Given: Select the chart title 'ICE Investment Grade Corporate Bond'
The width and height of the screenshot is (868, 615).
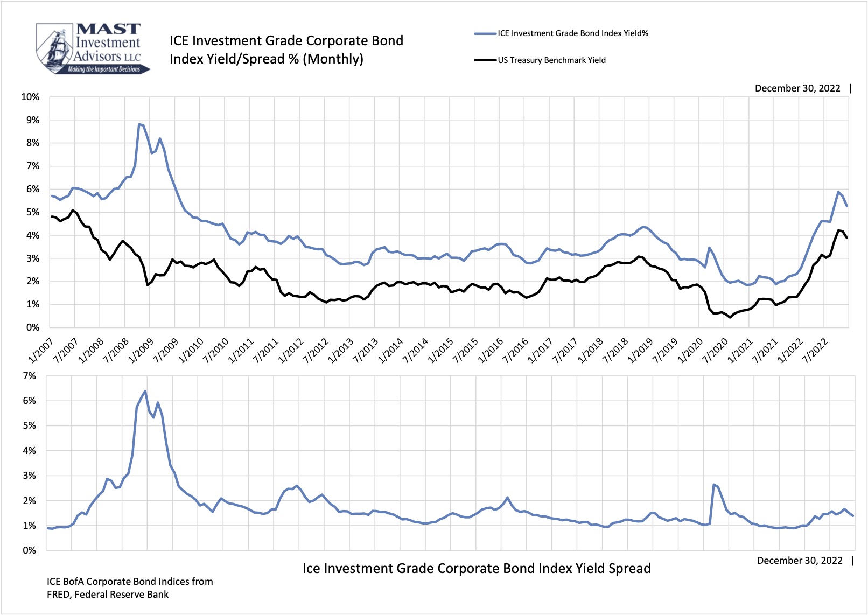Looking at the screenshot, I should click(x=286, y=39).
